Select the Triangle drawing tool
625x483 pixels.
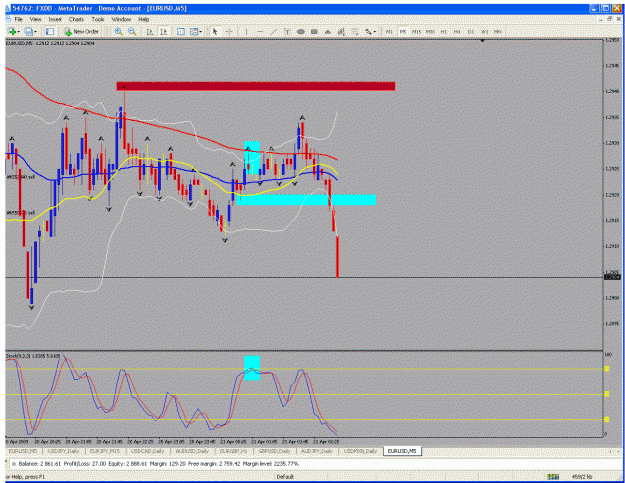point(328,31)
